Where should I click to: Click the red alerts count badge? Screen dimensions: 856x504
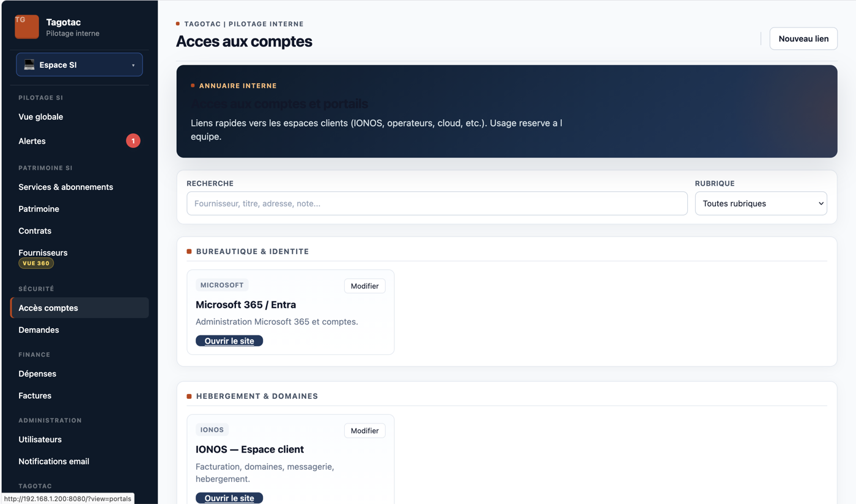tap(133, 141)
